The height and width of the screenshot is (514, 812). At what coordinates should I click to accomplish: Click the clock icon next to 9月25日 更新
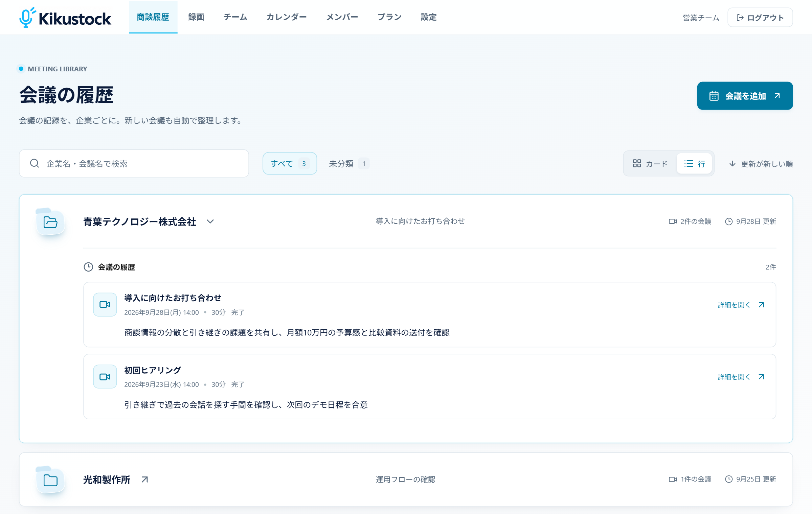coord(729,479)
